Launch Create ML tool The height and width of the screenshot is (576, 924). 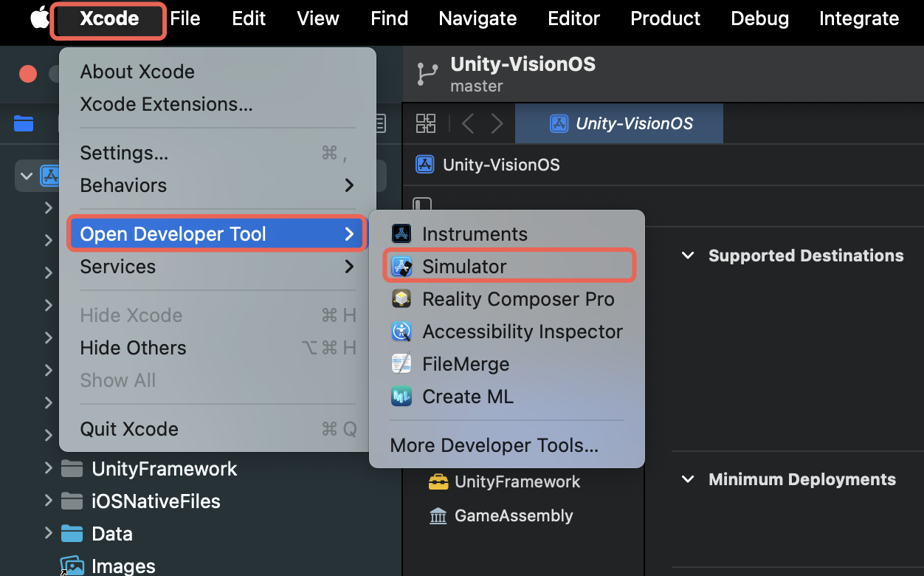coord(507,397)
